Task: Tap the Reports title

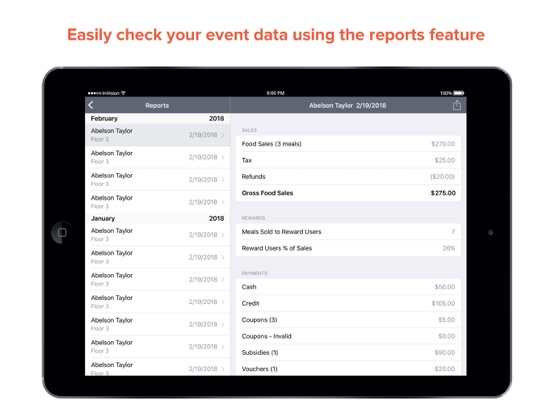Action: click(x=157, y=105)
